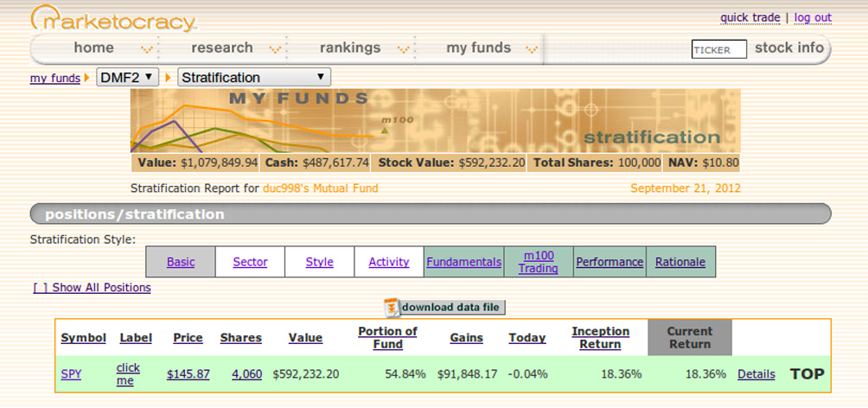Sort by the Portion of Fund header
This screenshot has height=408, width=868.
(387, 338)
